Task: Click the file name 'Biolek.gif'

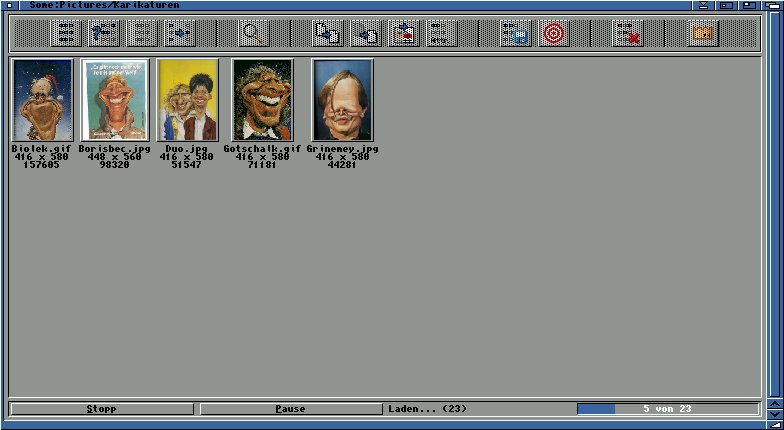Action: coord(42,148)
